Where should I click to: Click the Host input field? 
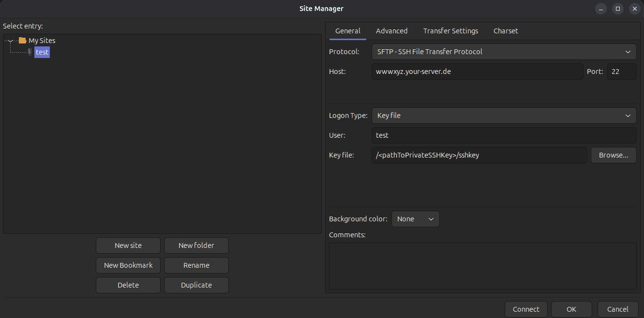click(x=477, y=72)
